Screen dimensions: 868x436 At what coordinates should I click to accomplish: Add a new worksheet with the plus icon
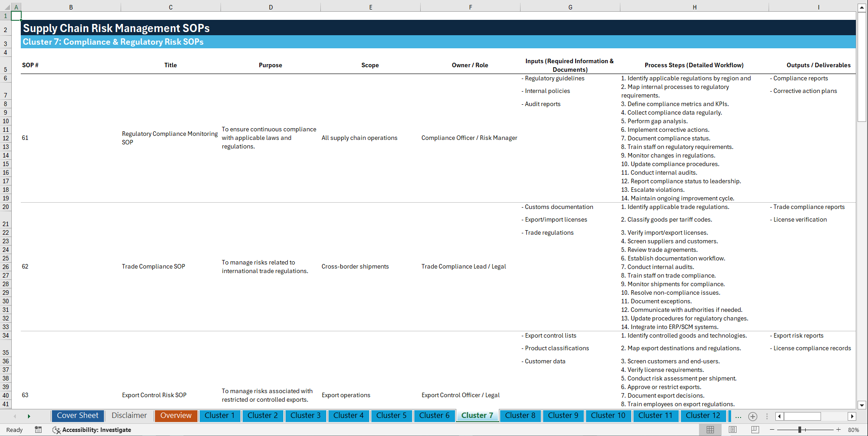(x=753, y=416)
